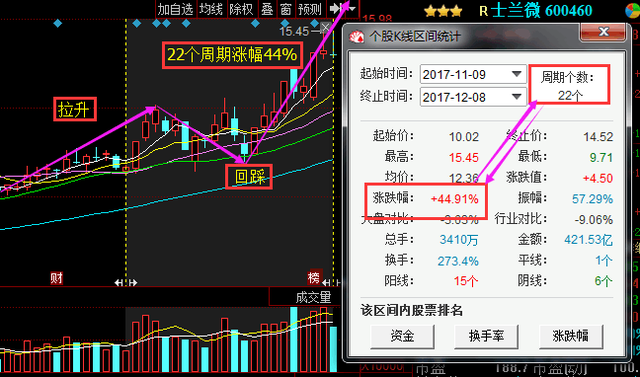Open the 预测 forecast tool
This screenshot has width=640, height=377.
coord(310,9)
